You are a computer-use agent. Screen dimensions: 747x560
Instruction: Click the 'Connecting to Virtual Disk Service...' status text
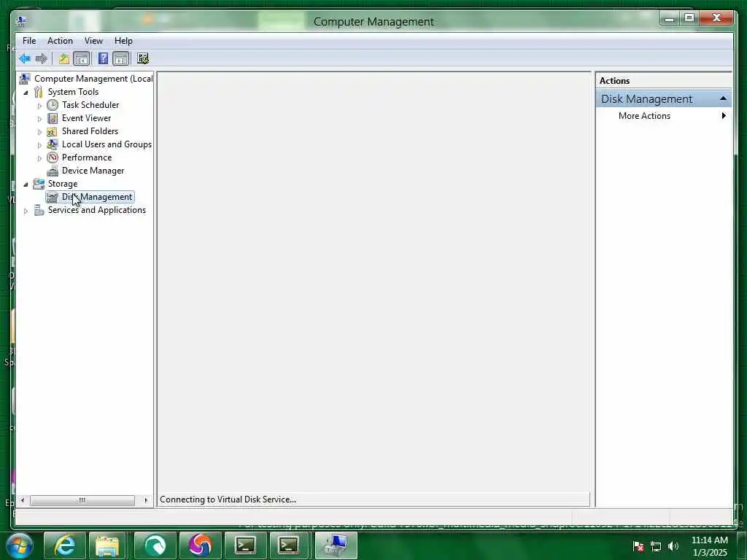(x=228, y=499)
